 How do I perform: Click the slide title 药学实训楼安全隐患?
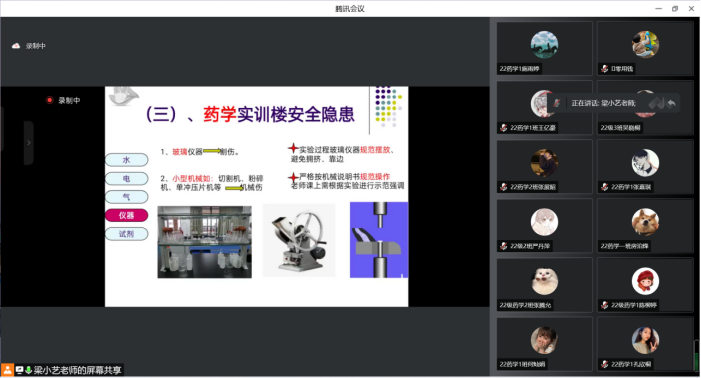[279, 114]
